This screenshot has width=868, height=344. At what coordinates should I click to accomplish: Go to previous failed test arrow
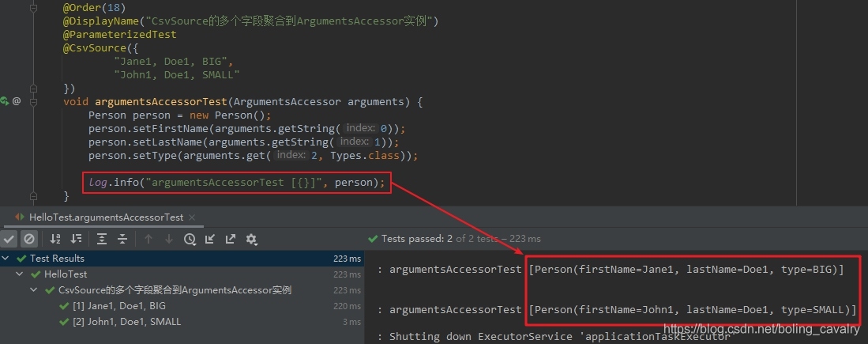pos(148,240)
